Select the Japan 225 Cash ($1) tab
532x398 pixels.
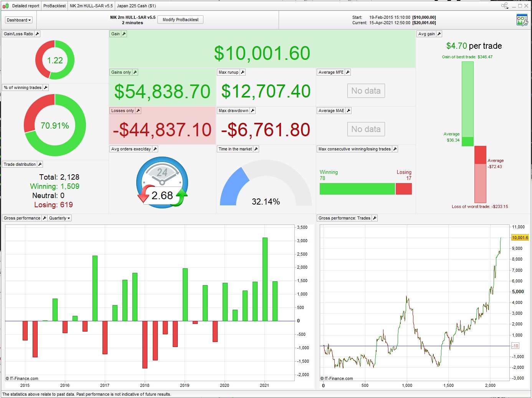point(136,6)
